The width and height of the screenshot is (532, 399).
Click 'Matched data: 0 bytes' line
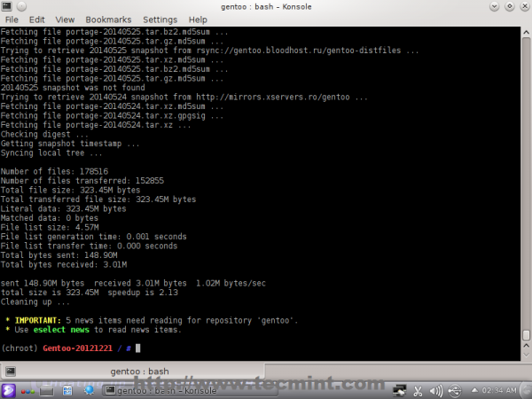pos(50,218)
